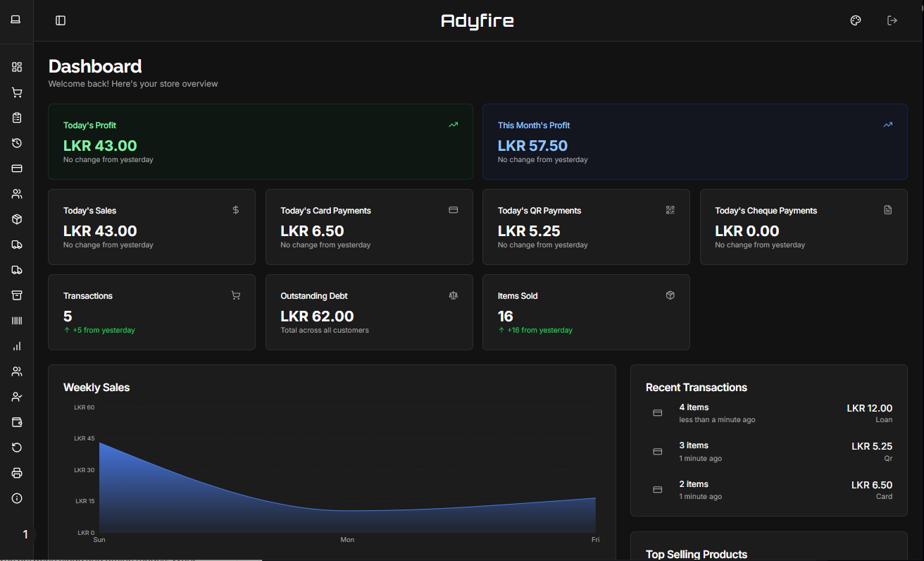
Task: Open the shopping cart sidebar icon
Action: 17,92
